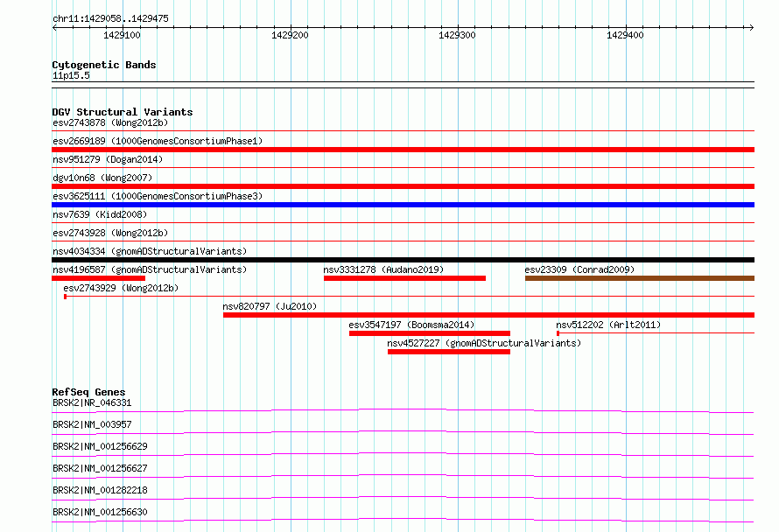Open the nsv820797 (Ju2010) label
The height and width of the screenshot is (532, 779).
(x=270, y=306)
